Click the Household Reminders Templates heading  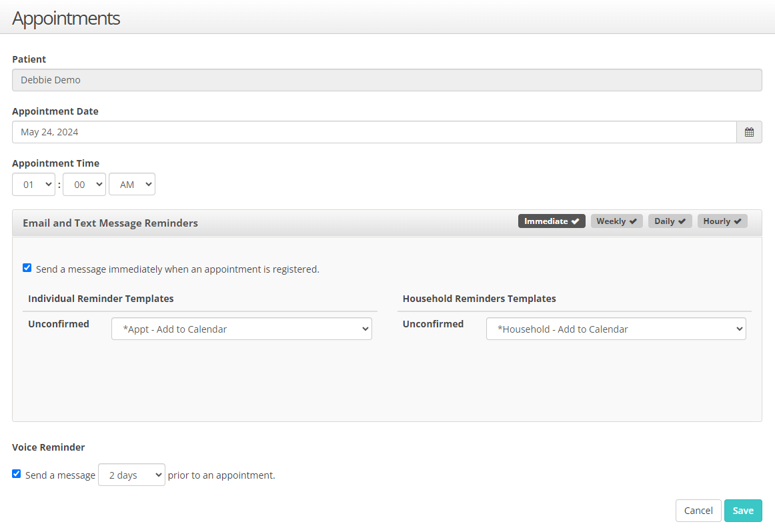[479, 299]
